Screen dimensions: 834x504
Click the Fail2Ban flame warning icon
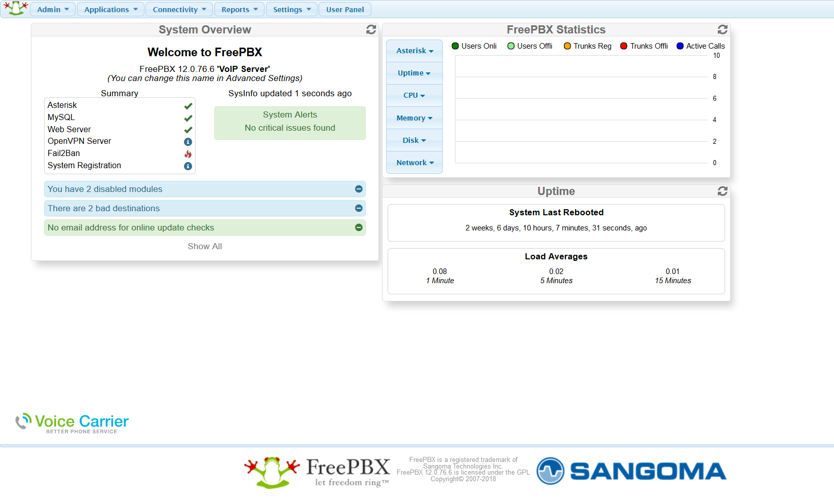point(188,154)
